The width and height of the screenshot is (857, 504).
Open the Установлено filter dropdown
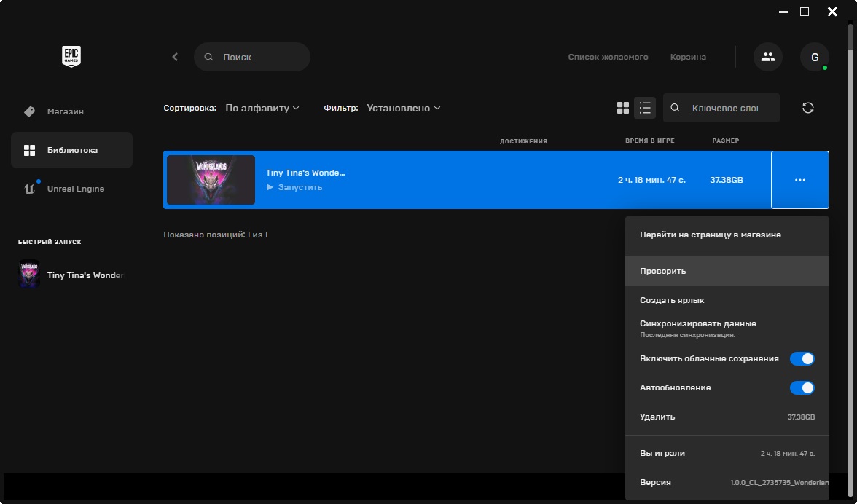pos(404,108)
